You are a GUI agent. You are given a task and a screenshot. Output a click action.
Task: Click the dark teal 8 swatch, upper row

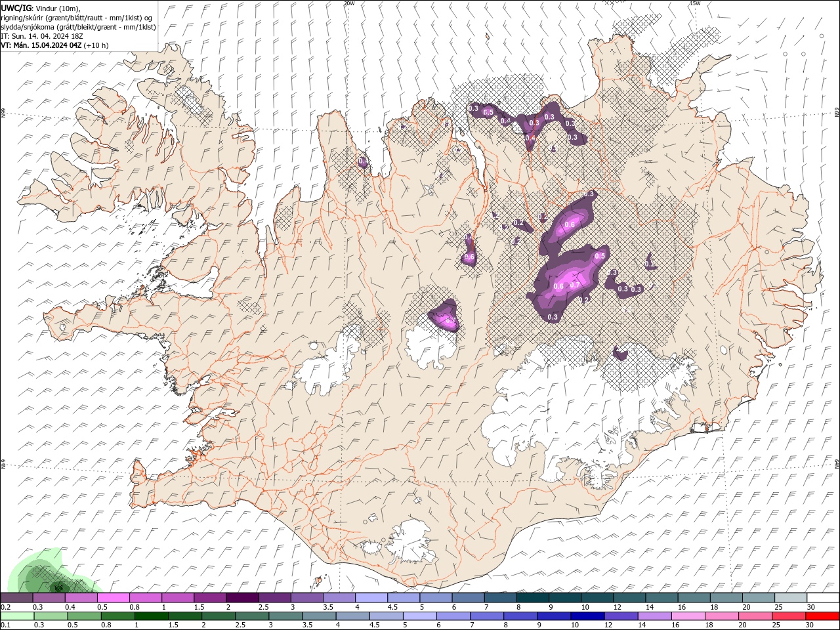click(532, 598)
